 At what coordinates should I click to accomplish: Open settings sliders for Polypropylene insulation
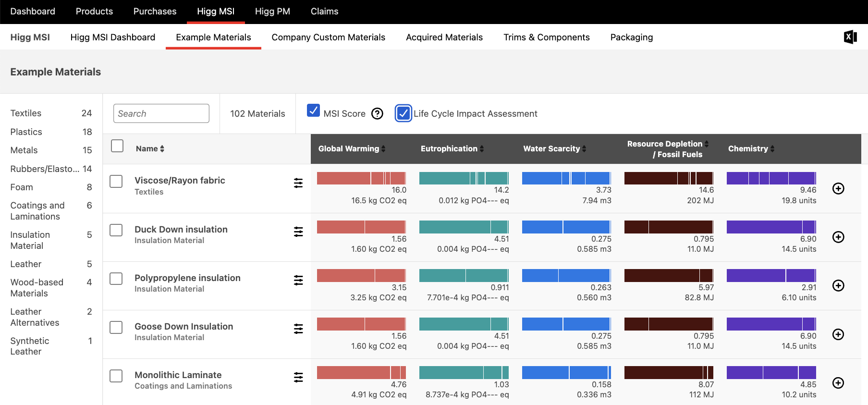[298, 280]
